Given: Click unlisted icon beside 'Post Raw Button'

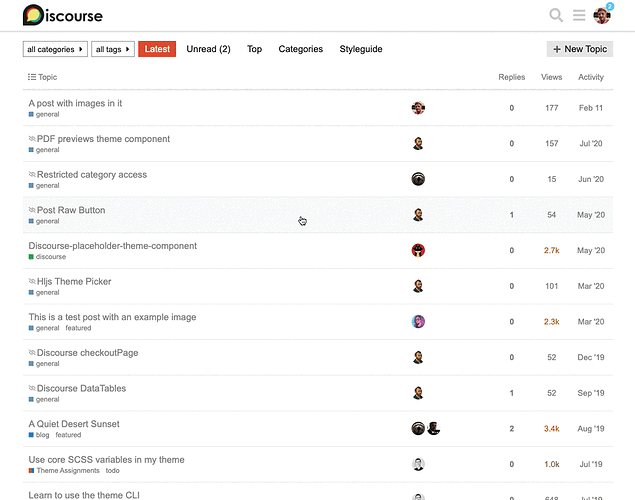Looking at the screenshot, I should (x=32, y=210).
